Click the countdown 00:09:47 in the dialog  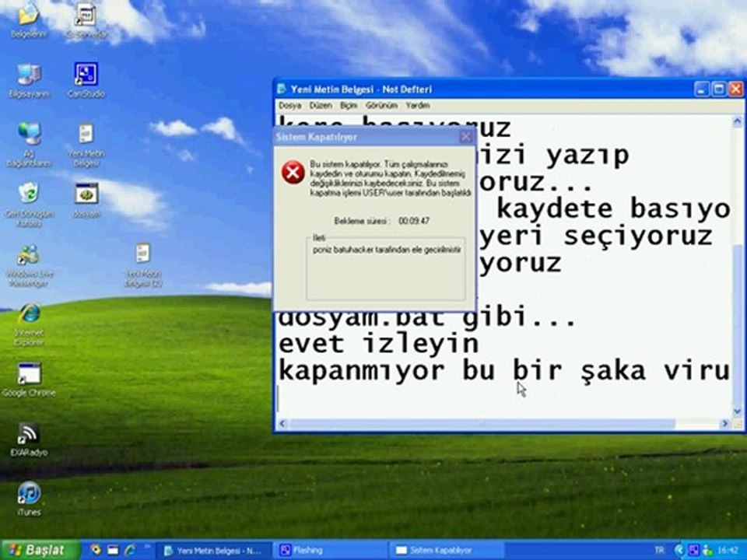(x=414, y=221)
